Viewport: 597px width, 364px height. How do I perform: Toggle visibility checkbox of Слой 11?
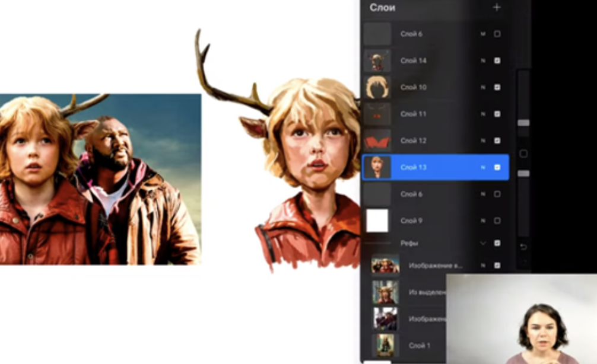pos(497,114)
